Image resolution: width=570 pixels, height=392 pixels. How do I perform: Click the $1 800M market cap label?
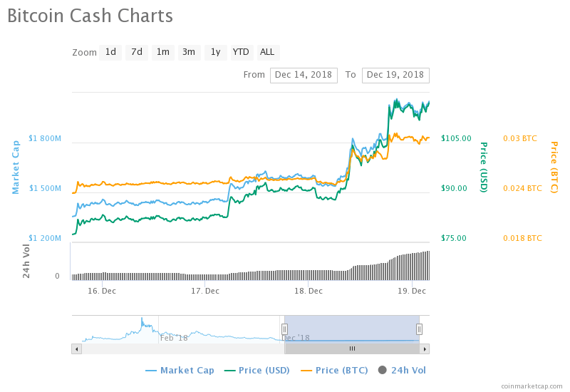(x=45, y=138)
